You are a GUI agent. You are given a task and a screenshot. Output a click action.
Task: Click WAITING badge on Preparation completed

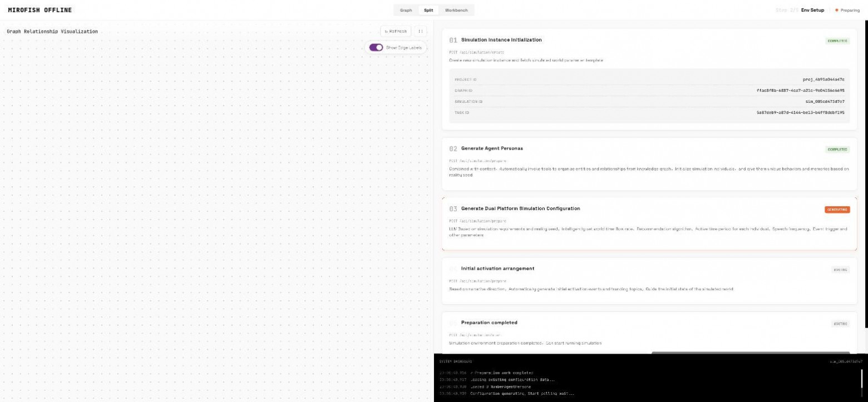pyautogui.click(x=841, y=324)
